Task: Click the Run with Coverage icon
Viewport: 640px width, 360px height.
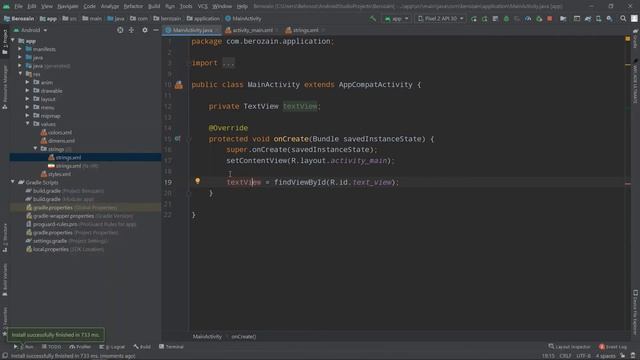Action: (x=517, y=19)
